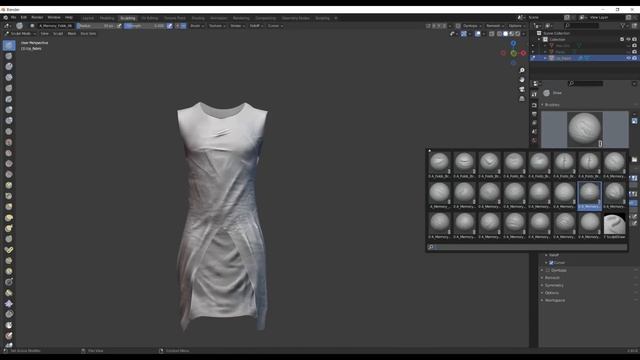640x360 pixels.
Task: Select the purple Cloth sculpt brush
Action: pos(9,304)
